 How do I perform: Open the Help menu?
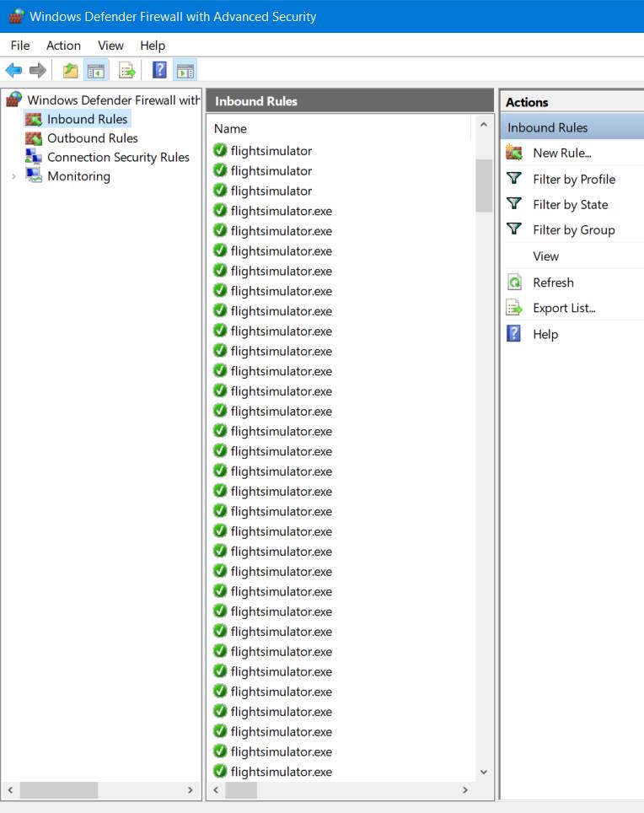(x=153, y=46)
